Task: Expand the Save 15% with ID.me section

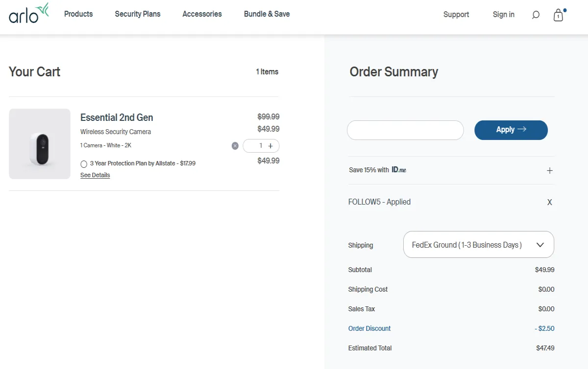Action: tap(549, 170)
